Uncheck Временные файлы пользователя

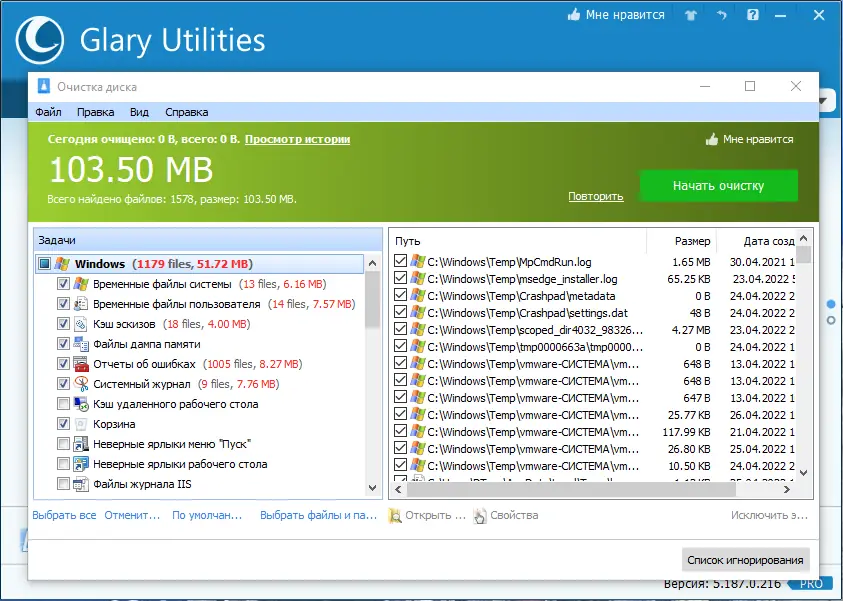[63, 304]
